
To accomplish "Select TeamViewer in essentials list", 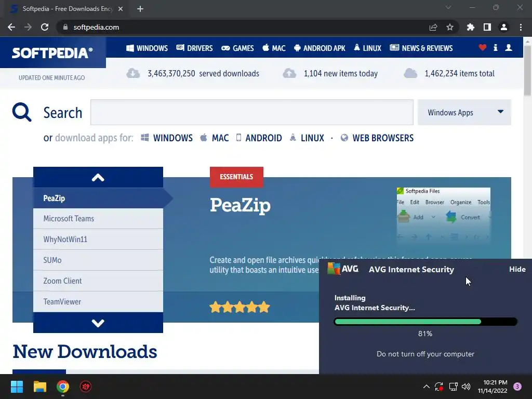I will click(98, 302).
